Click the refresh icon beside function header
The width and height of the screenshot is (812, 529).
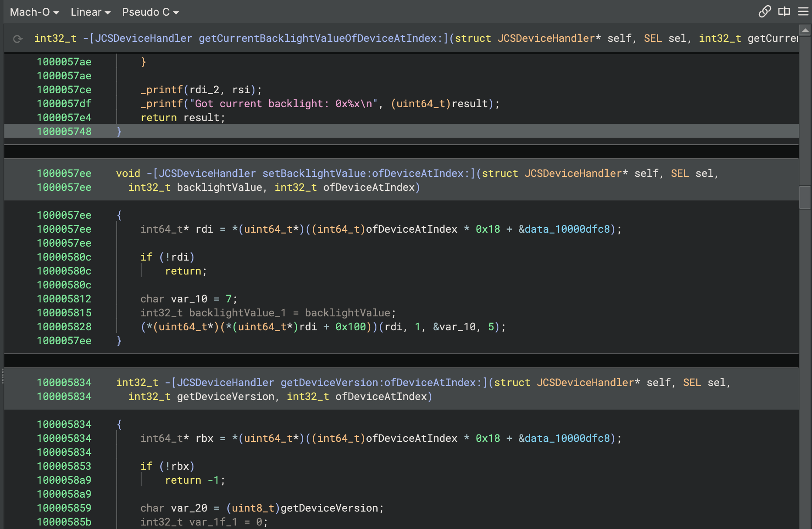click(x=18, y=39)
